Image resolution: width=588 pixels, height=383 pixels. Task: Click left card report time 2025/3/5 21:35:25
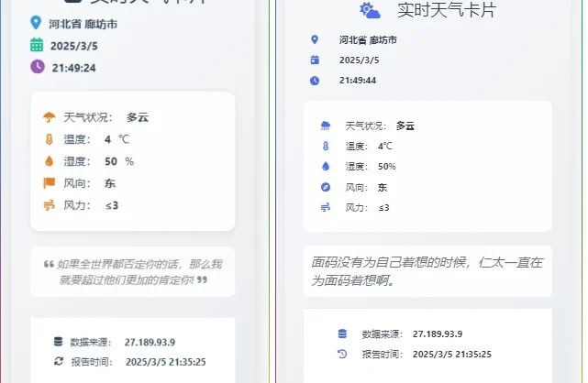166,362
